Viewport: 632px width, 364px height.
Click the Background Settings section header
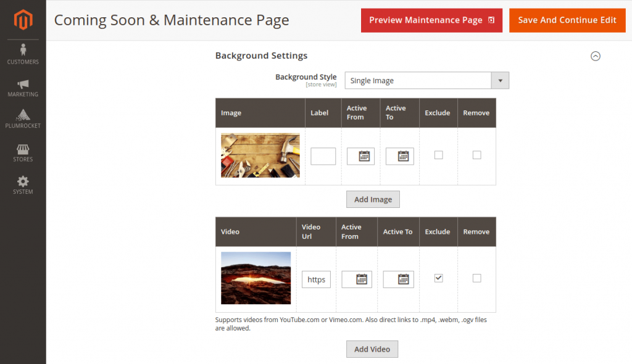click(x=261, y=56)
